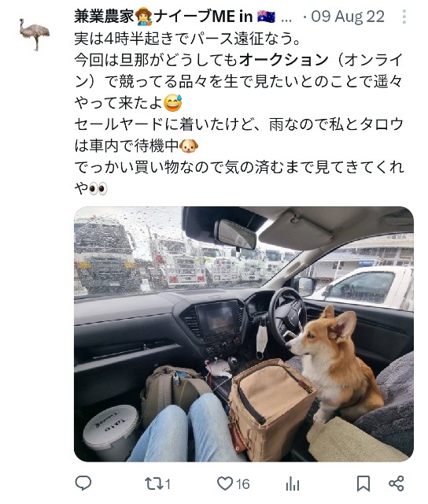Bookmark this tweet

click(x=363, y=484)
